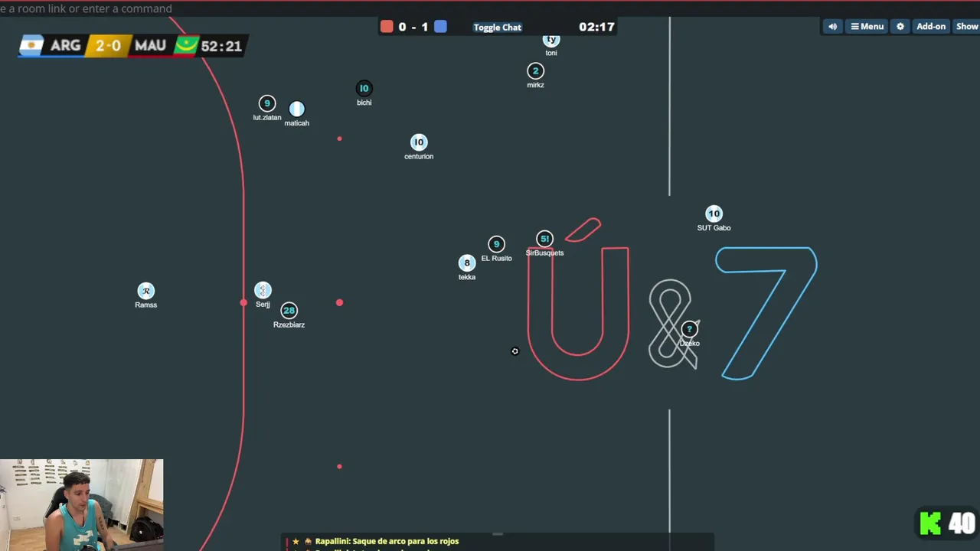Click the SirBusquets player disc
Screen dimensions: 980x551
[544, 239]
